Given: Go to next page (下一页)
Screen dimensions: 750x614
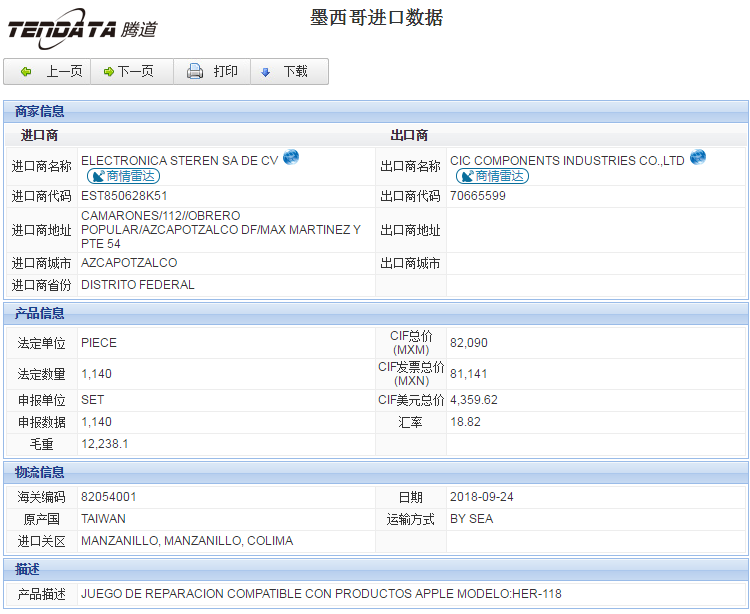Looking at the screenshot, I should point(129,72).
